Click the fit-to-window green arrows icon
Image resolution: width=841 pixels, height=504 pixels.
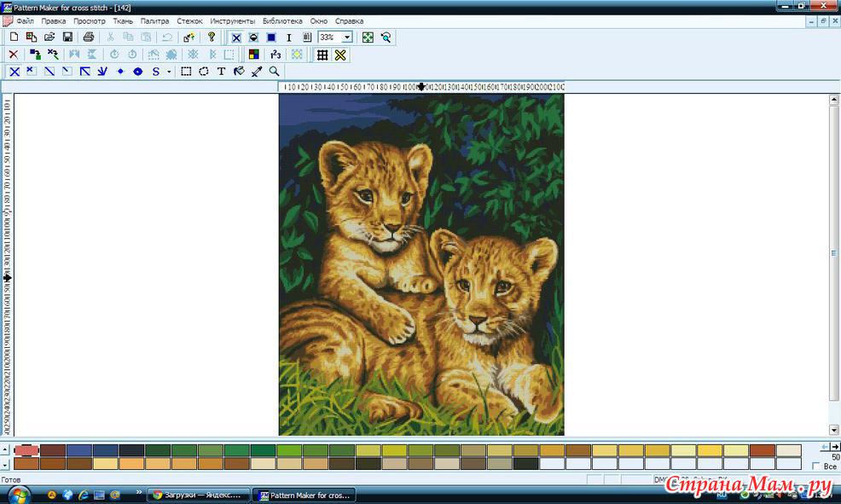coord(368,37)
